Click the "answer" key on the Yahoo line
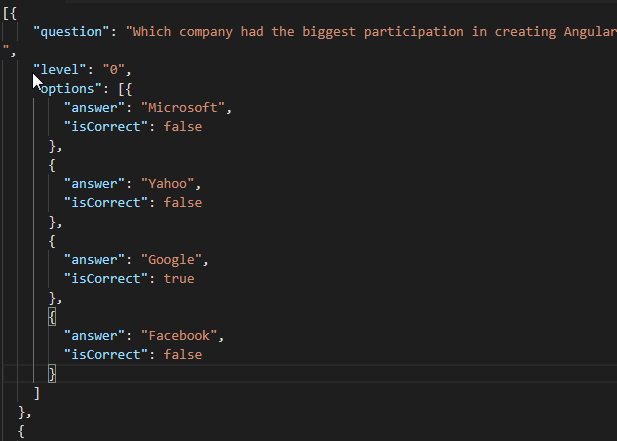 (94, 184)
